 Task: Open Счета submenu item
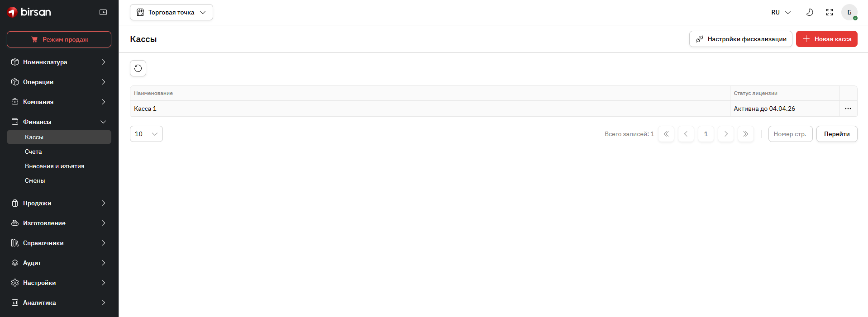pos(33,151)
